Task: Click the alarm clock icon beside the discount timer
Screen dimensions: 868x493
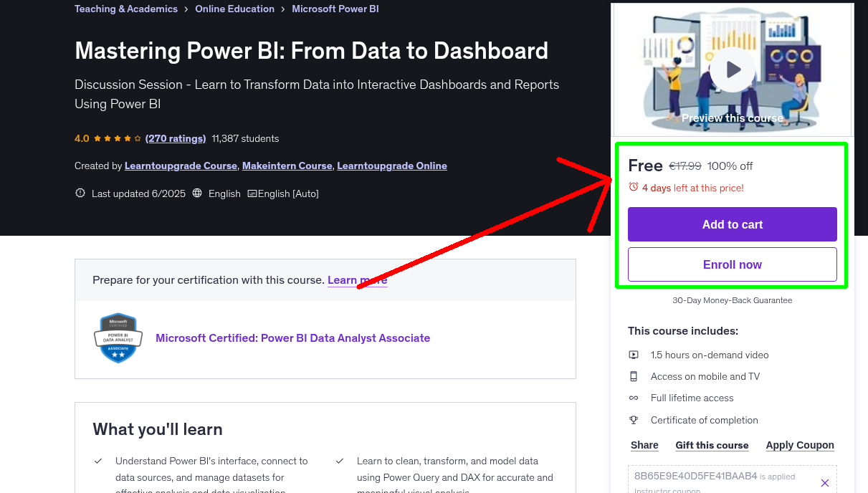Action: (x=633, y=186)
